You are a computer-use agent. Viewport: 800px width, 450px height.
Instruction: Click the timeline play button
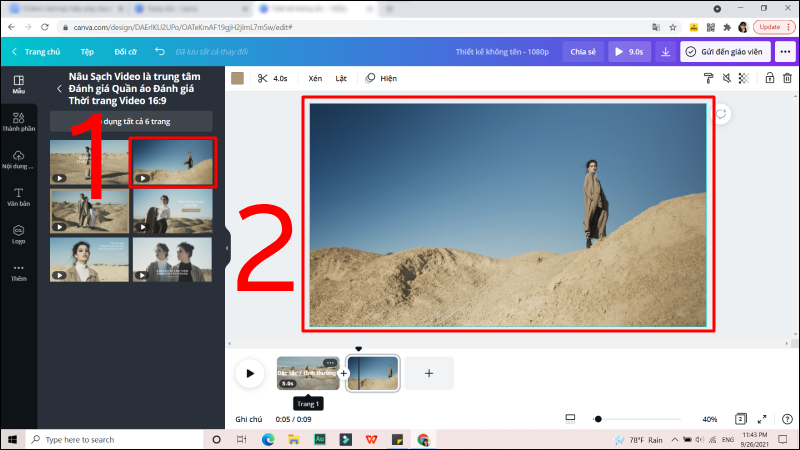250,373
